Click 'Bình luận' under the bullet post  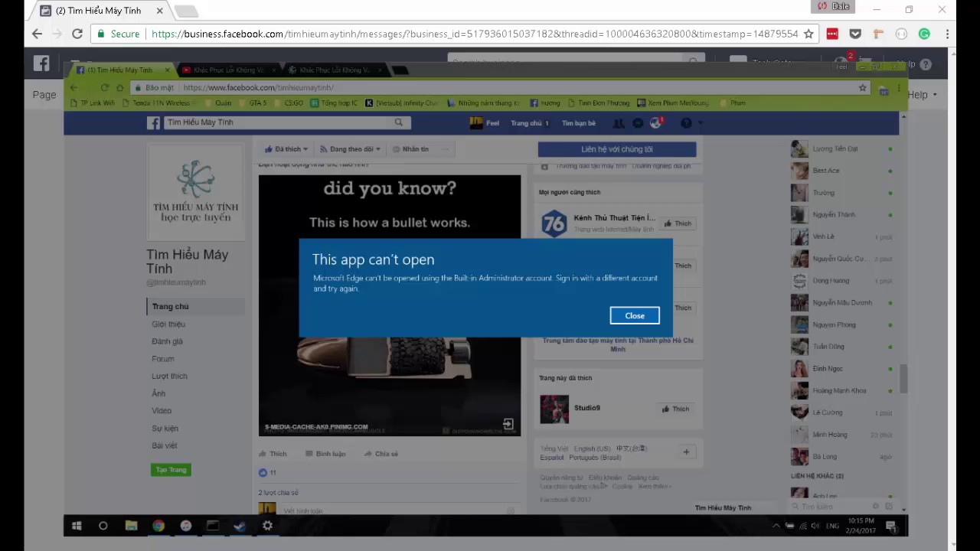(x=325, y=454)
